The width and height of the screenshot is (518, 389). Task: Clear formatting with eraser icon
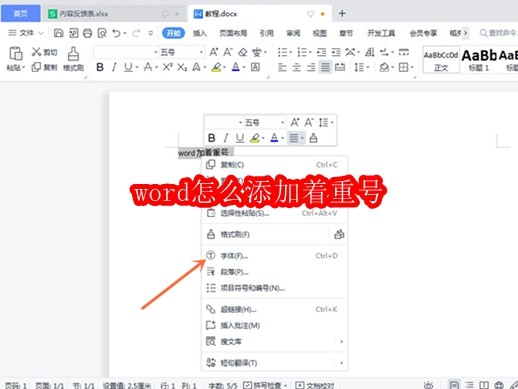click(242, 52)
